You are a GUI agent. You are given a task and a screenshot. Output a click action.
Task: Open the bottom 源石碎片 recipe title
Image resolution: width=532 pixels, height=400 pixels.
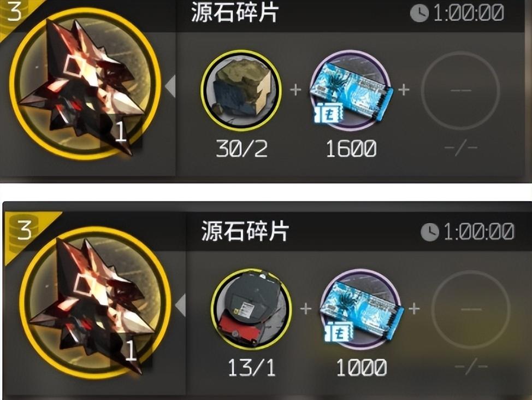point(245,231)
